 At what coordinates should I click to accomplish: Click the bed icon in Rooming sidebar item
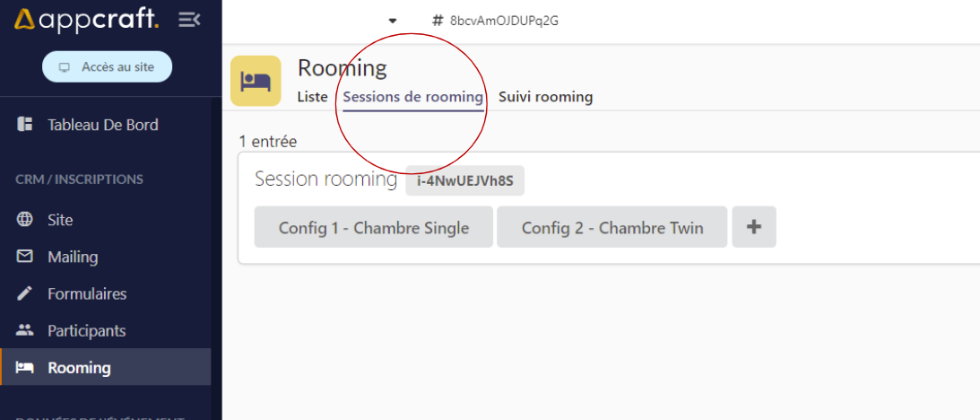click(x=25, y=367)
